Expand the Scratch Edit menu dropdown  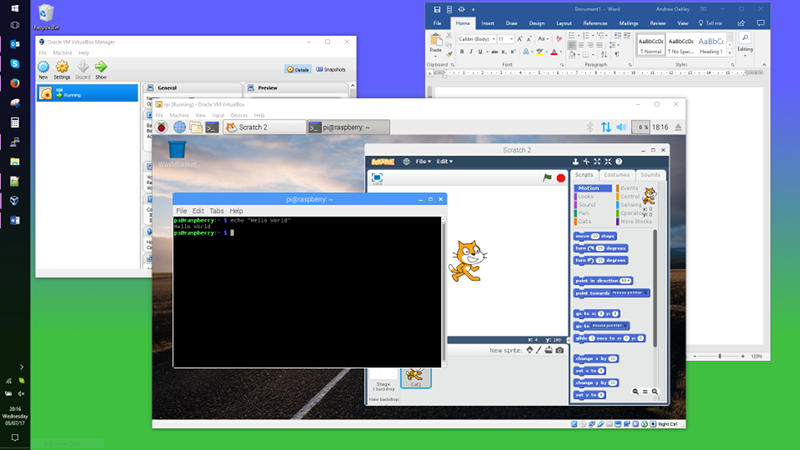click(444, 161)
